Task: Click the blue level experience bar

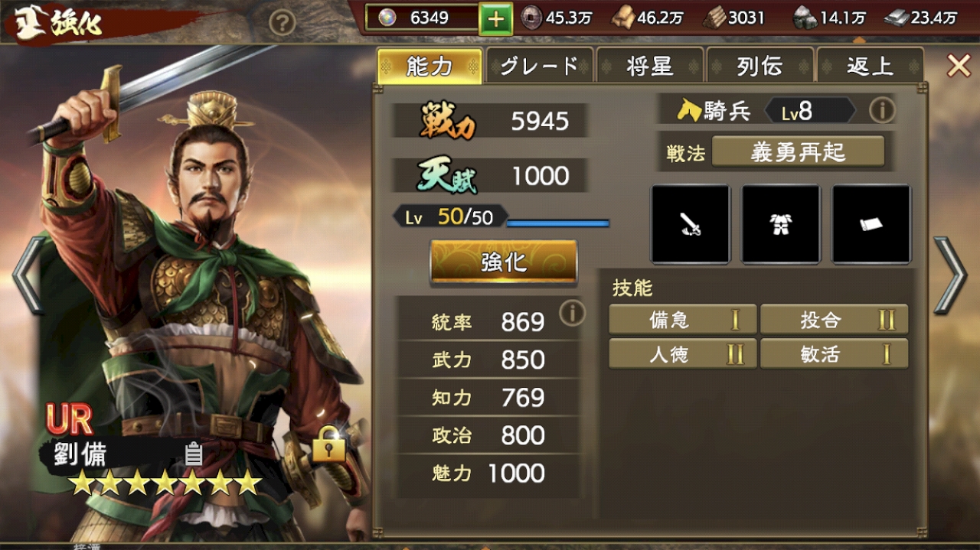Action: pyautogui.click(x=558, y=223)
